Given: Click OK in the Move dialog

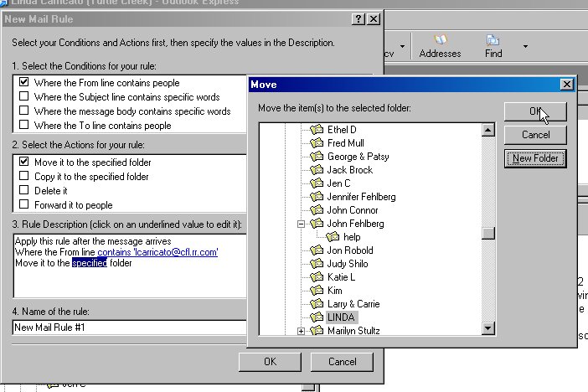Looking at the screenshot, I should pos(535,111).
